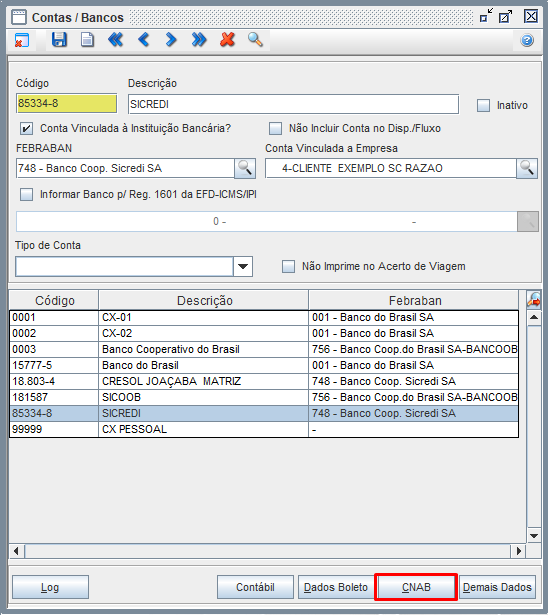The image size is (548, 615).
Task: Uncheck Conta Vinculada à Instituição Bancária
Action: click(26, 129)
